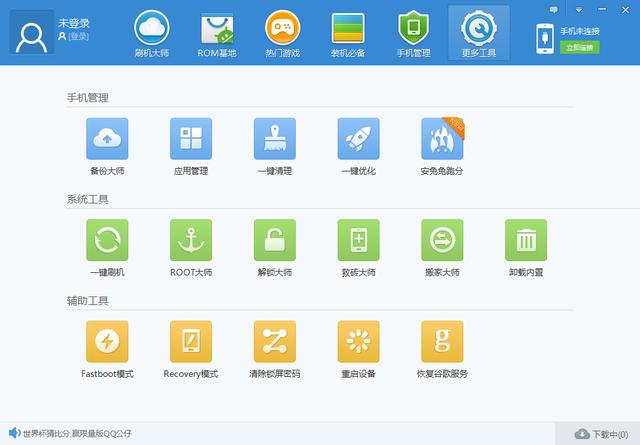Open 安兔兔跑分 benchmark tool

(x=442, y=140)
